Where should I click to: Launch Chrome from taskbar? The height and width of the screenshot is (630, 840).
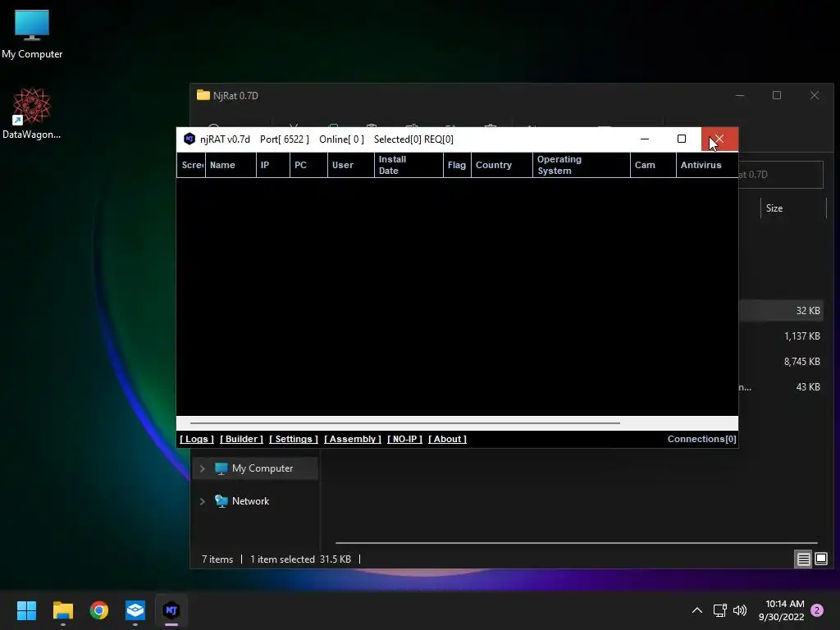(x=99, y=610)
